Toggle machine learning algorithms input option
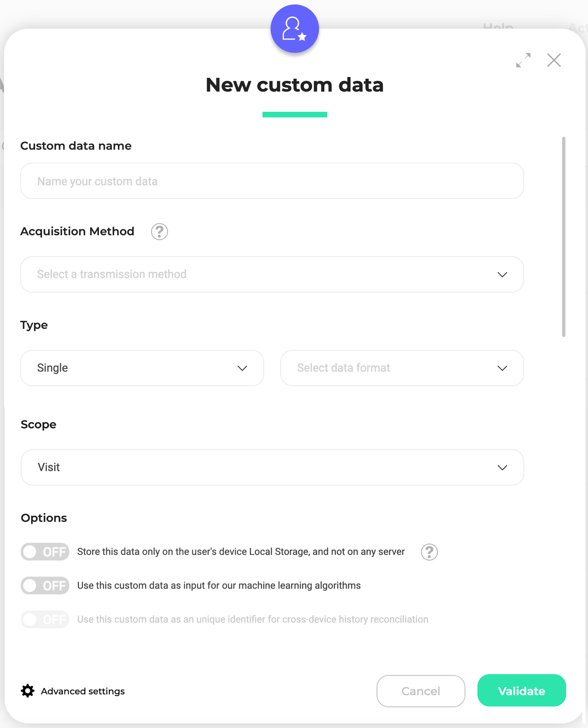Image resolution: width=588 pixels, height=728 pixels. coord(45,586)
